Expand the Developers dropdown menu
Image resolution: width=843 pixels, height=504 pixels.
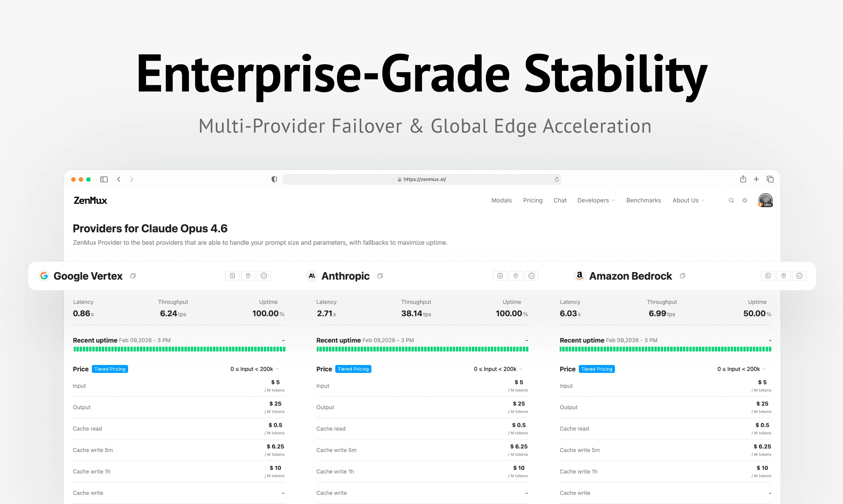click(596, 200)
